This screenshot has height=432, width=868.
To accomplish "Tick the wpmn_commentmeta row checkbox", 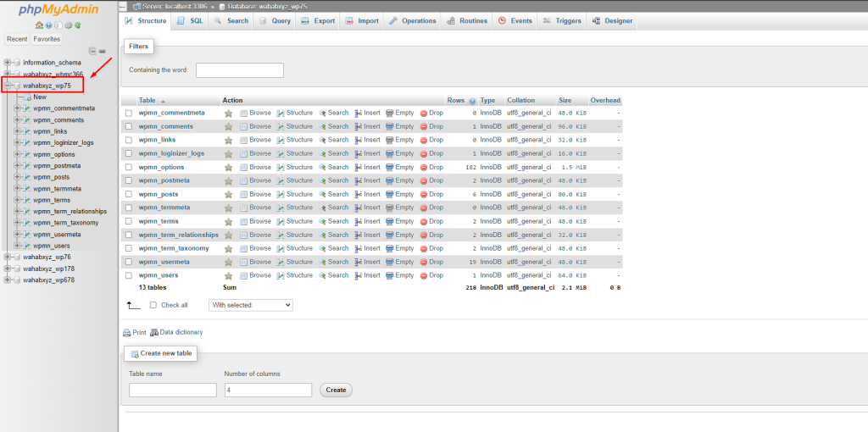I will coord(129,113).
